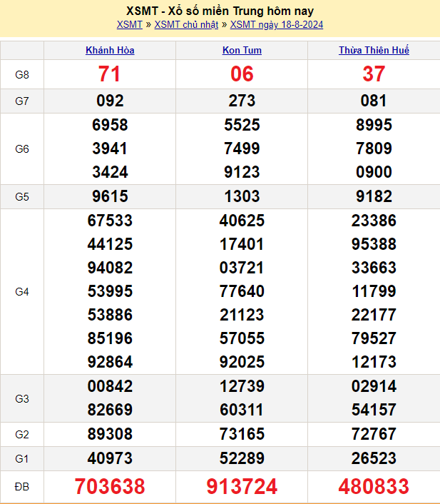This screenshot has height=504, width=440.
Task: Select G6 number 3941
Action: (x=110, y=148)
